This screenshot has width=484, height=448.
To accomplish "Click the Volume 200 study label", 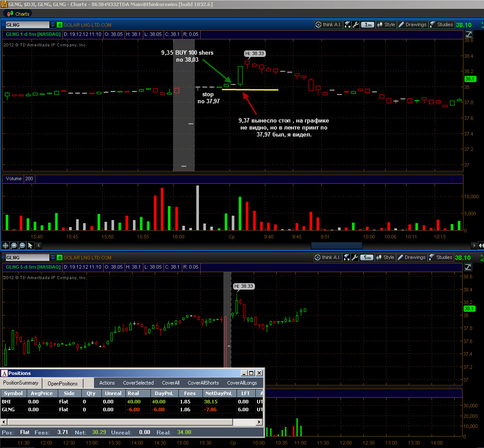I will coord(19,178).
